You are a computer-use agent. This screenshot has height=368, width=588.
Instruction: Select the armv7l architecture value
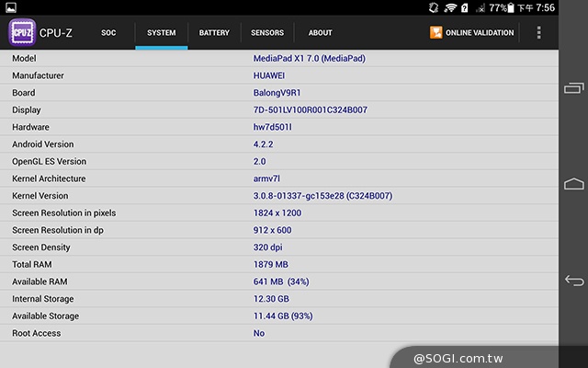tap(266, 178)
